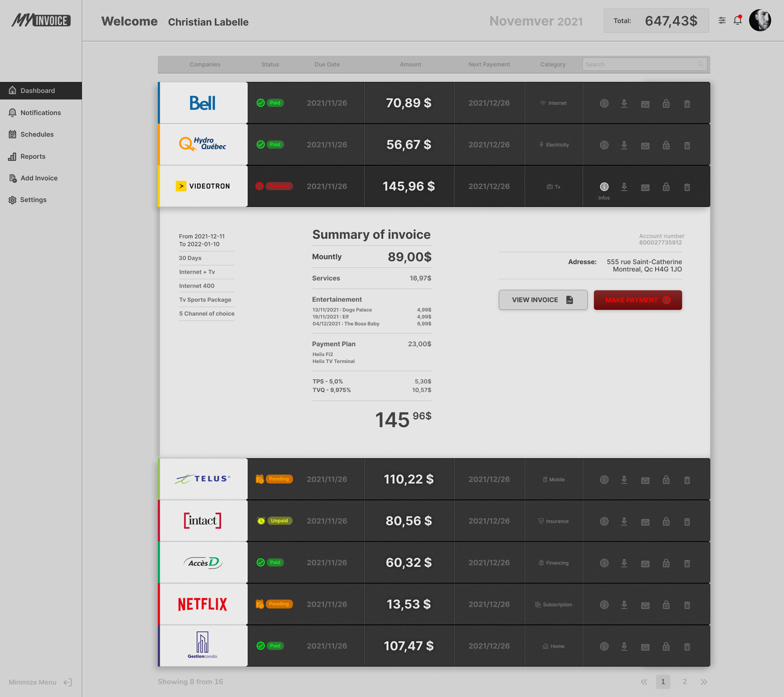
Task: Show info for the Gestioncondo invoice
Action: click(x=604, y=647)
